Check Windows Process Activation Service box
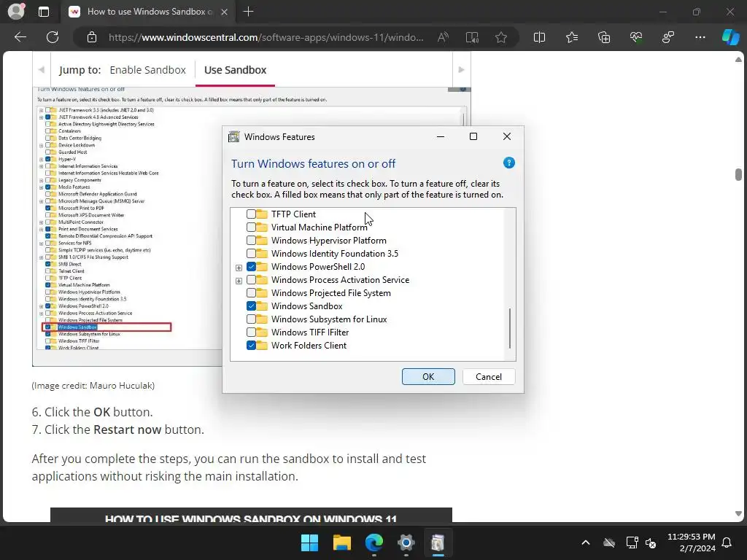747x560 pixels. coord(251,279)
